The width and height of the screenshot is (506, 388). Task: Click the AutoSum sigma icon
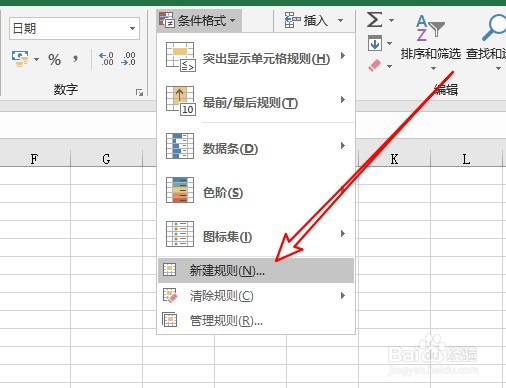(x=374, y=20)
